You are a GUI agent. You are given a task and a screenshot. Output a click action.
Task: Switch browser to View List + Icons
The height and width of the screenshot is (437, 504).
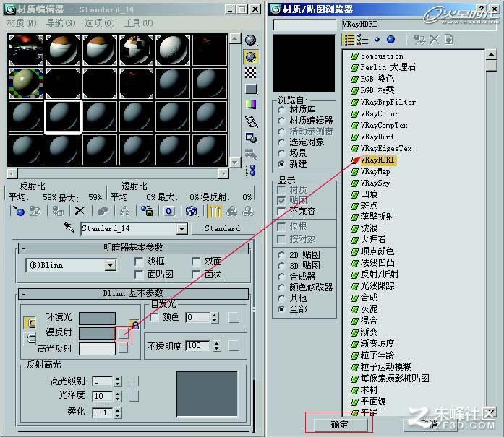click(x=362, y=40)
